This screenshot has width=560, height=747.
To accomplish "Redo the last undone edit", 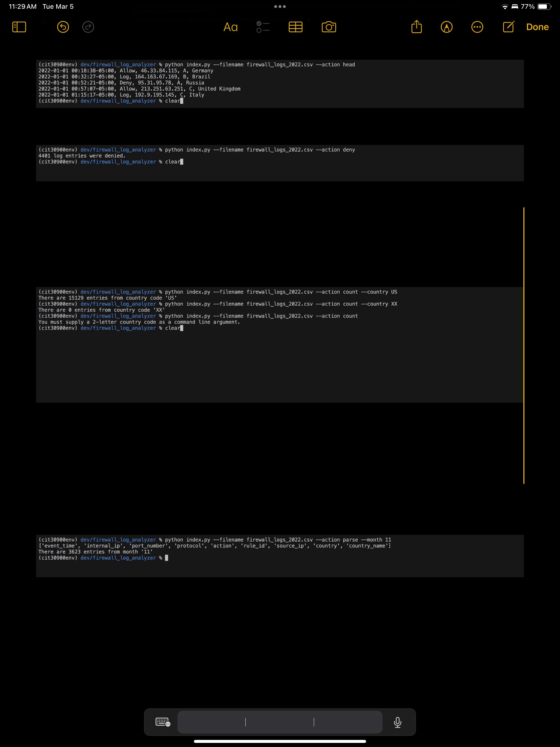I will click(88, 27).
